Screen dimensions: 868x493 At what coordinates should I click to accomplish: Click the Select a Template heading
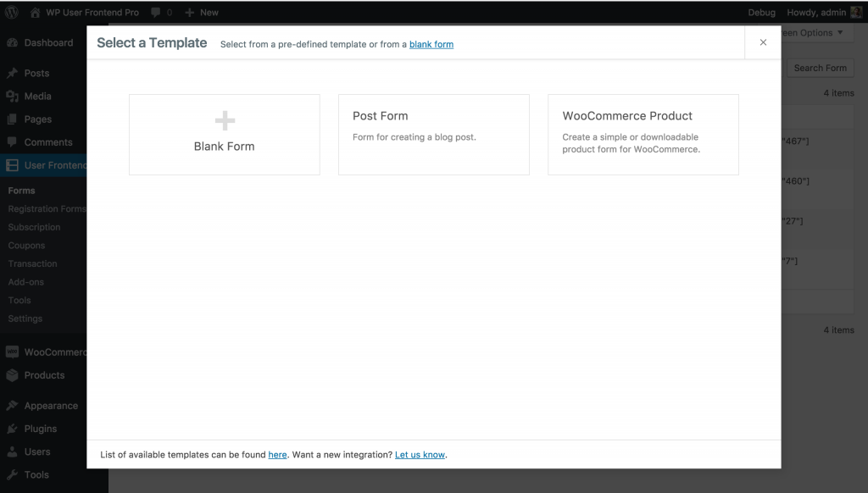tap(152, 42)
